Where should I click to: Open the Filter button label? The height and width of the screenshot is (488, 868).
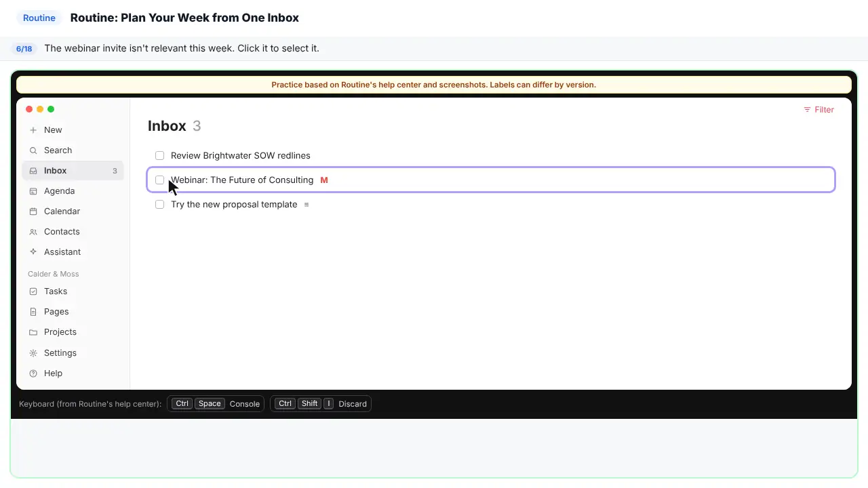point(825,110)
